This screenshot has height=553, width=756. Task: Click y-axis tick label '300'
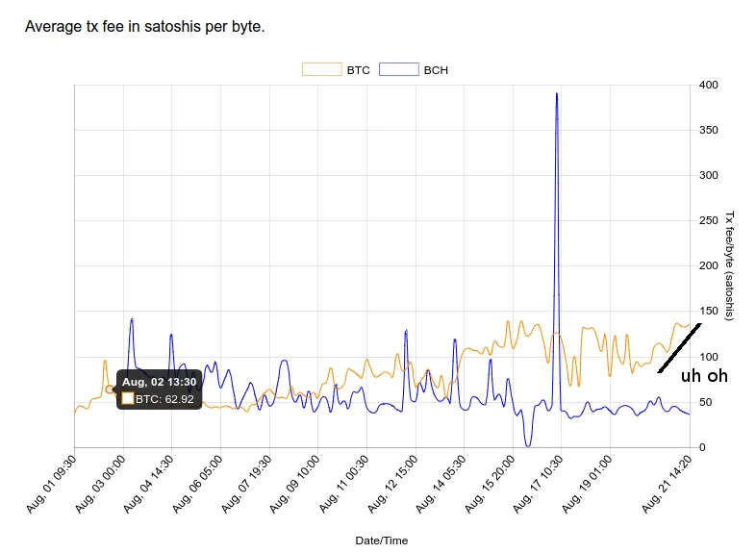[708, 175]
